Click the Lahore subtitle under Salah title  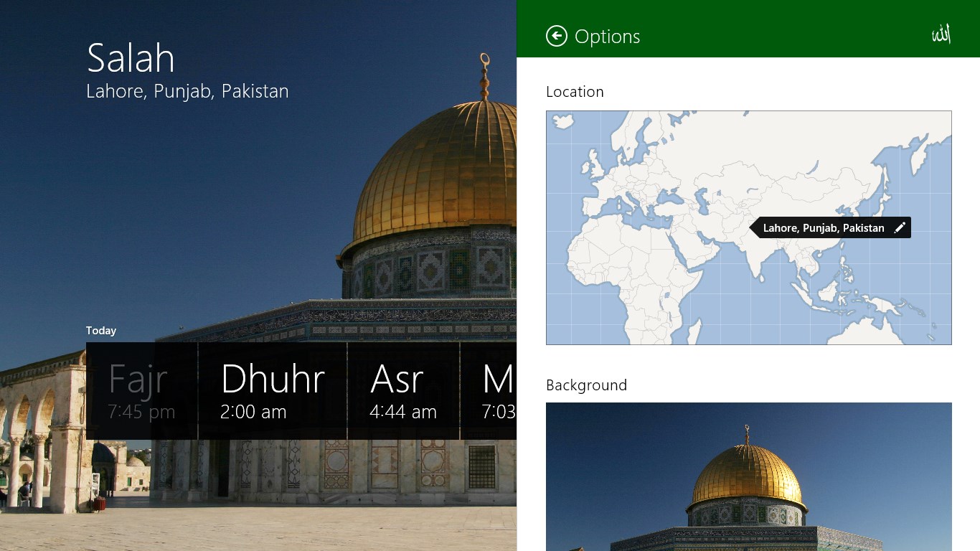click(x=187, y=91)
